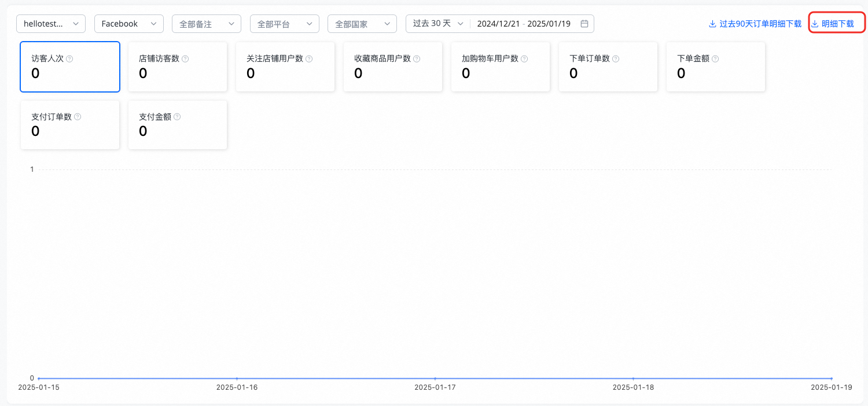Click help icon beside 下单金额
The height and width of the screenshot is (406, 868).
tap(715, 59)
